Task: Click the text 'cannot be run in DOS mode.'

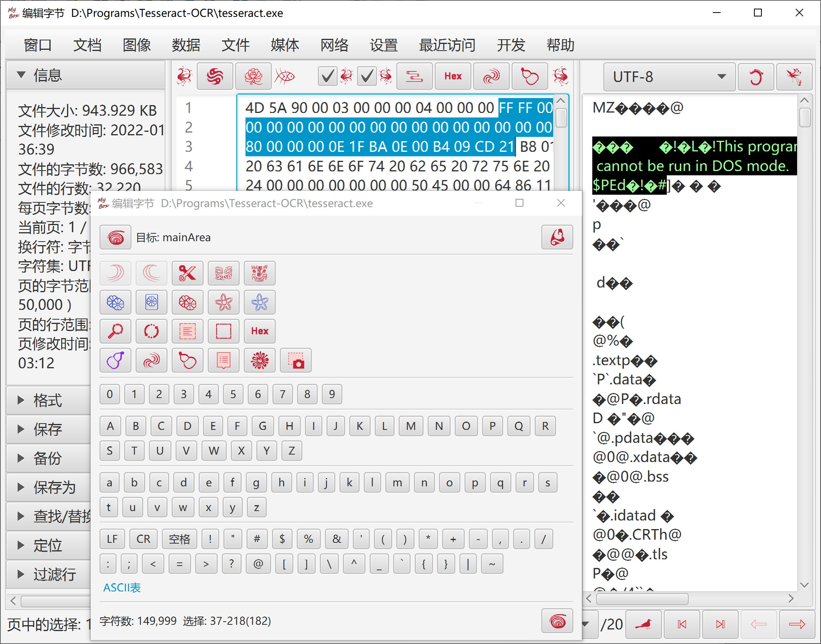Action: tap(692, 166)
